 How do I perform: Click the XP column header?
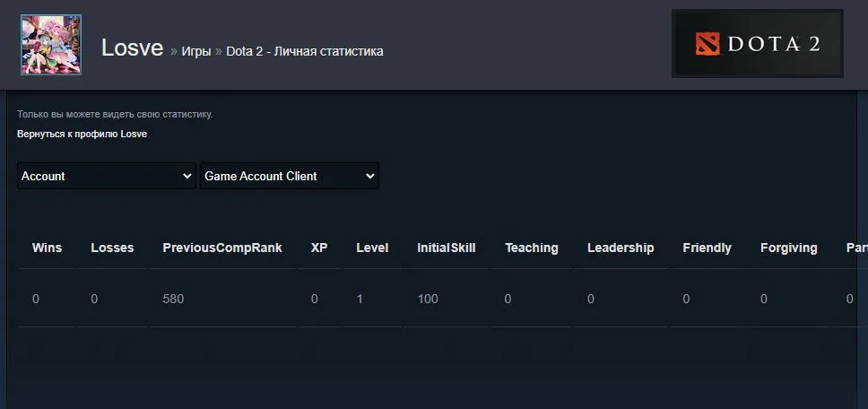pos(319,248)
